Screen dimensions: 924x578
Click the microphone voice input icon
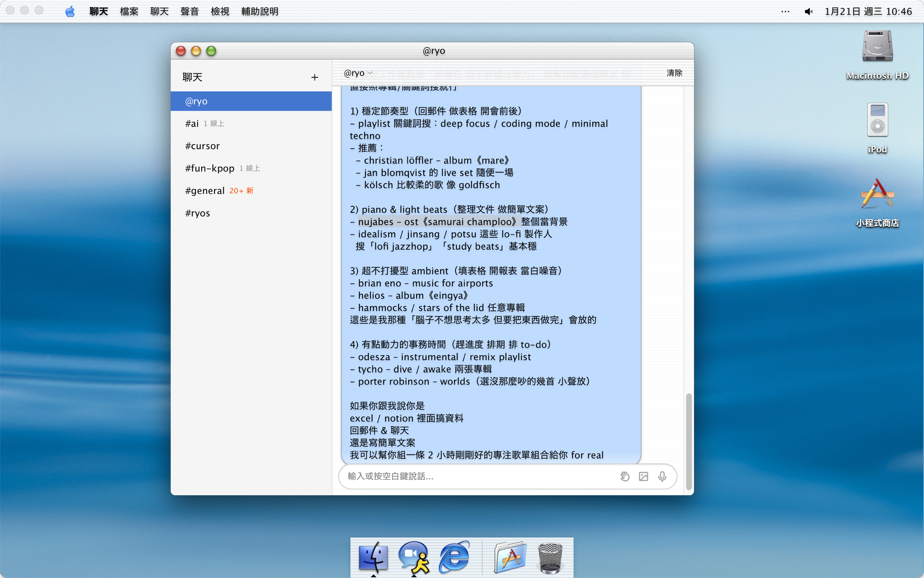pos(662,477)
